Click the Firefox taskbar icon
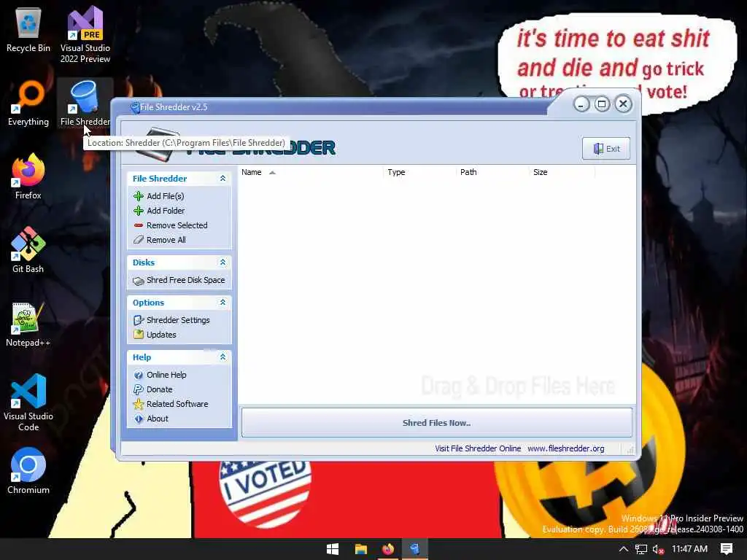747x560 pixels. pos(388,549)
